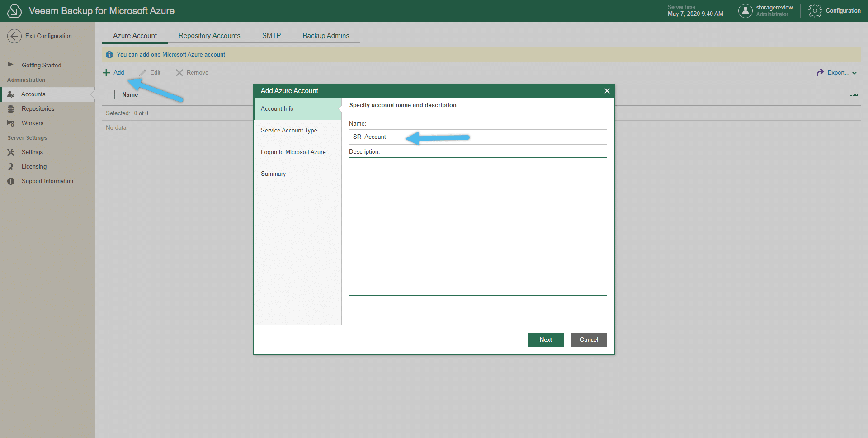868x438 pixels.
Task: Open Repositories in the sidebar
Action: click(x=47, y=109)
